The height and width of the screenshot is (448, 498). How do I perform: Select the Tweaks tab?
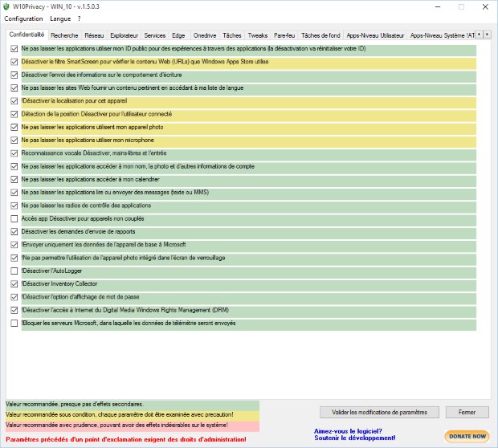(x=258, y=35)
